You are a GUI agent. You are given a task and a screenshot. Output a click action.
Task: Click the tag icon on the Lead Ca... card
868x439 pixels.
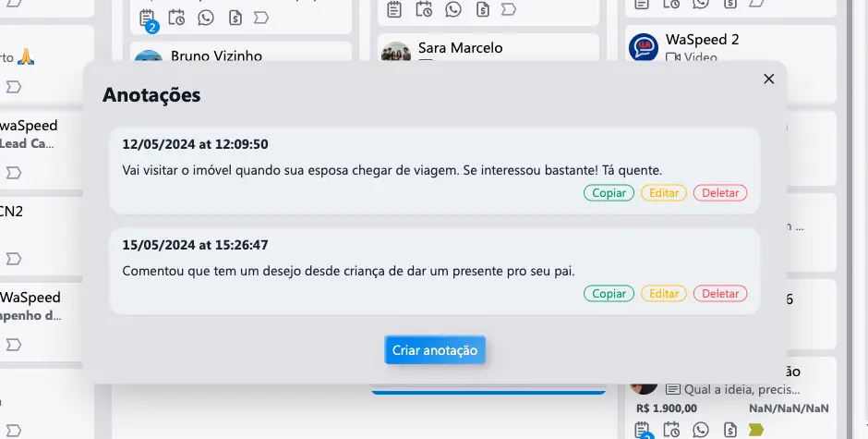13,173
